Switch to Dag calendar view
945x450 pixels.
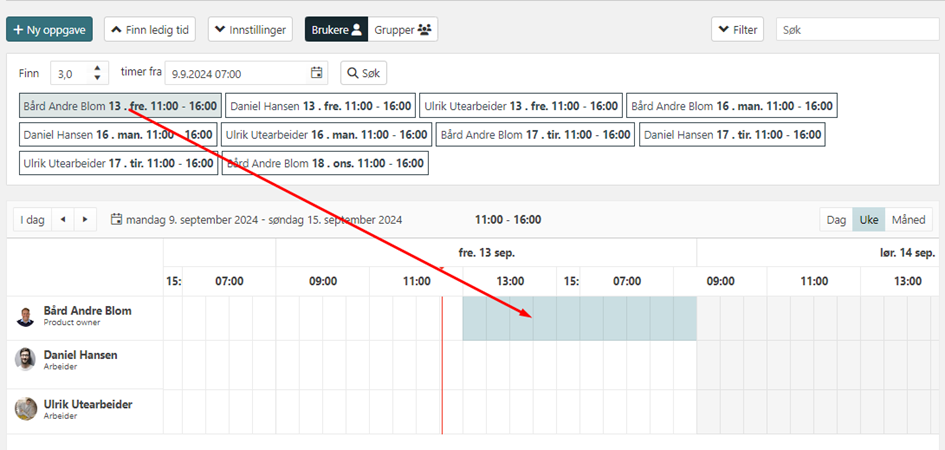click(836, 219)
